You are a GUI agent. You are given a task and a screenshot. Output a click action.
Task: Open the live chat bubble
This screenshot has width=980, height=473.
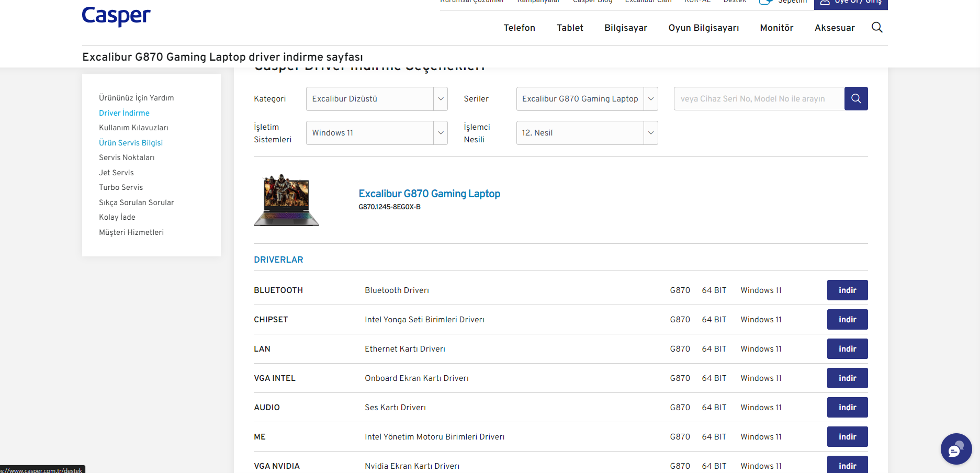956,448
